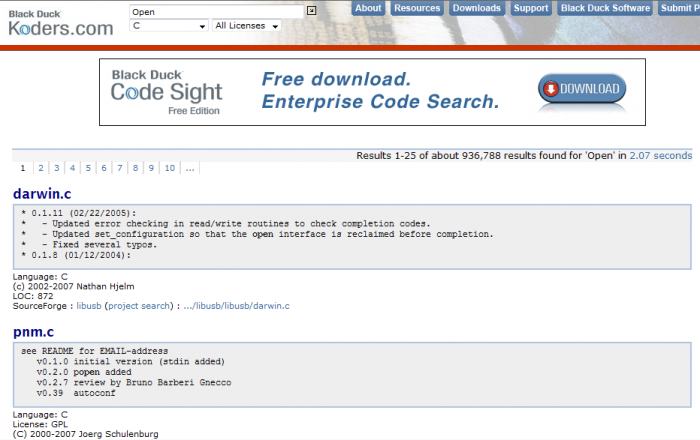Go to results page 2
Image resolution: width=700 pixels, height=440 pixels.
pyautogui.click(x=41, y=168)
